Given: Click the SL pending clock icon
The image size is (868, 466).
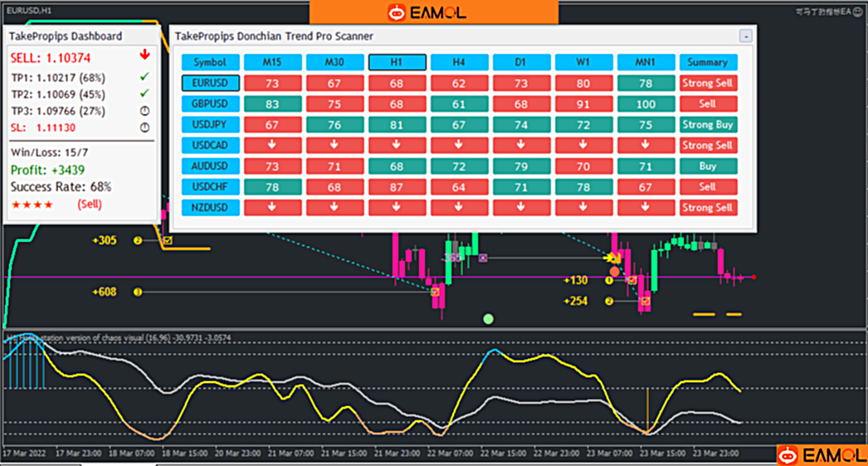Looking at the screenshot, I should [x=144, y=127].
